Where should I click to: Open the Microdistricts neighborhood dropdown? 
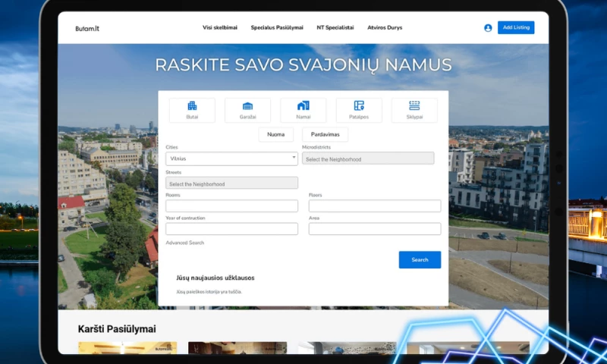coord(368,158)
